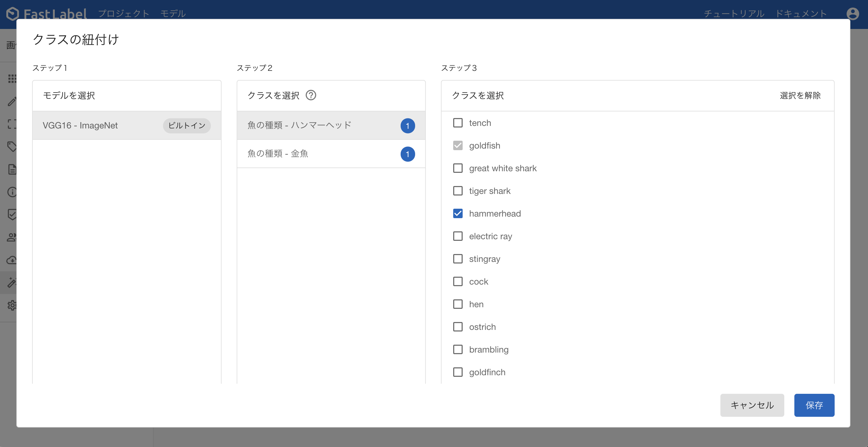The width and height of the screenshot is (868, 447).
Task: Select the VGG16 - ImageNet model row
Action: click(127, 125)
